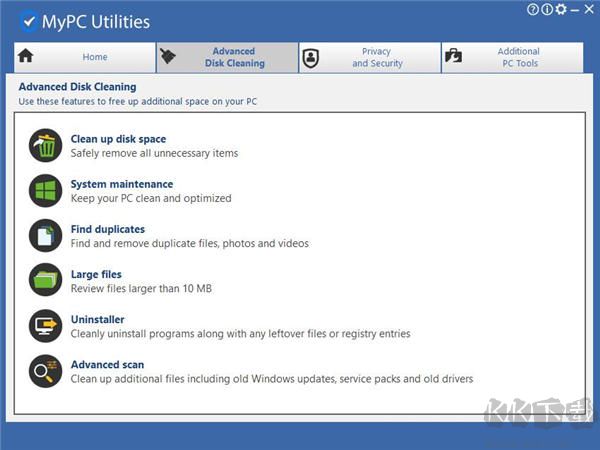Open settings with the gear icon

561,9
